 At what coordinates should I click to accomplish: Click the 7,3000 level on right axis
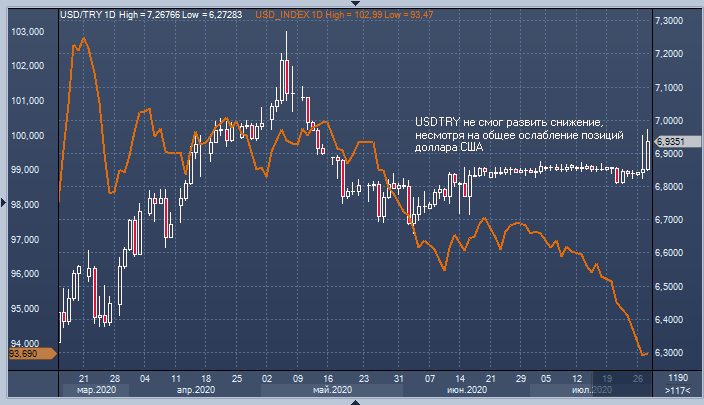point(668,21)
